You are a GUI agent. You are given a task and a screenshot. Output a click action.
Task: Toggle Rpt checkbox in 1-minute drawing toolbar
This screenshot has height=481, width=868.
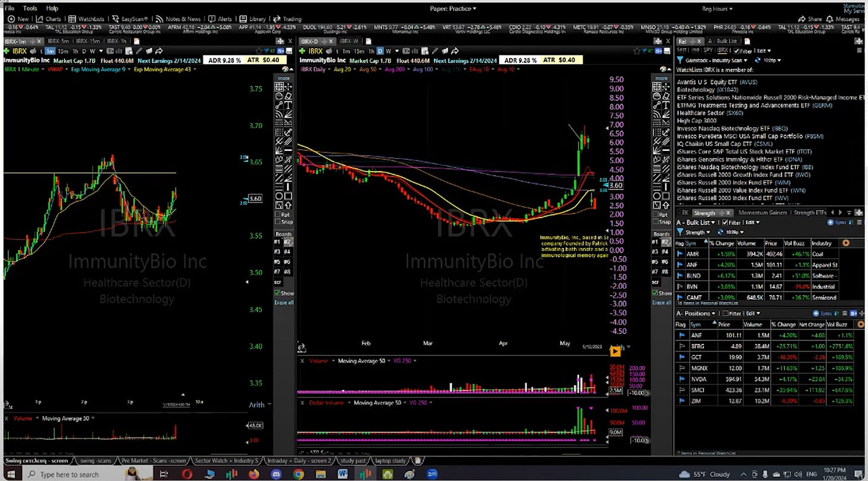[278, 214]
